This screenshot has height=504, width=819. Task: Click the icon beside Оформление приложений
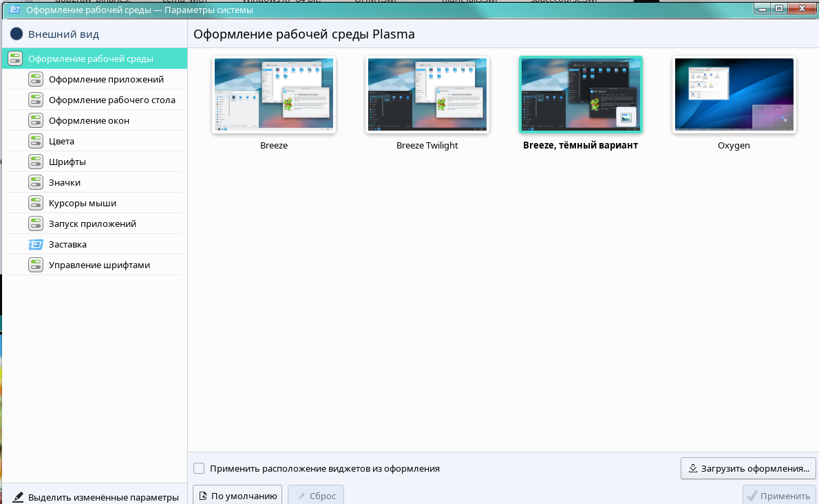[x=36, y=79]
